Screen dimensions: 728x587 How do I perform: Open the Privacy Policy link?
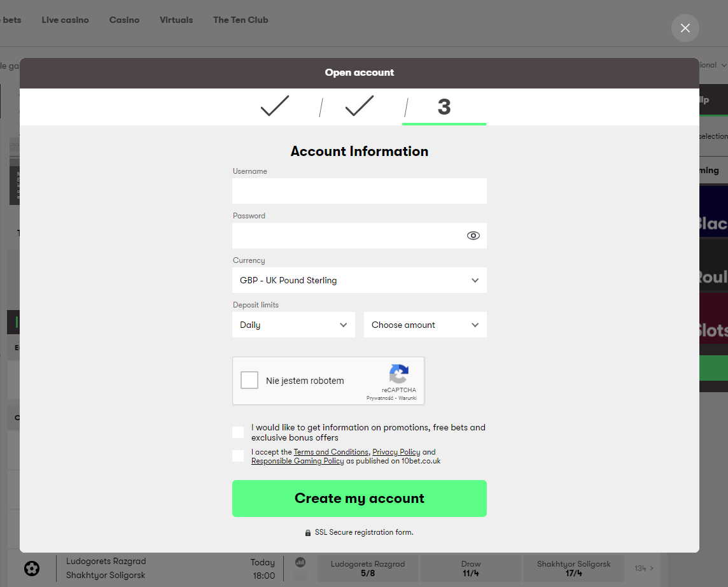tap(396, 452)
